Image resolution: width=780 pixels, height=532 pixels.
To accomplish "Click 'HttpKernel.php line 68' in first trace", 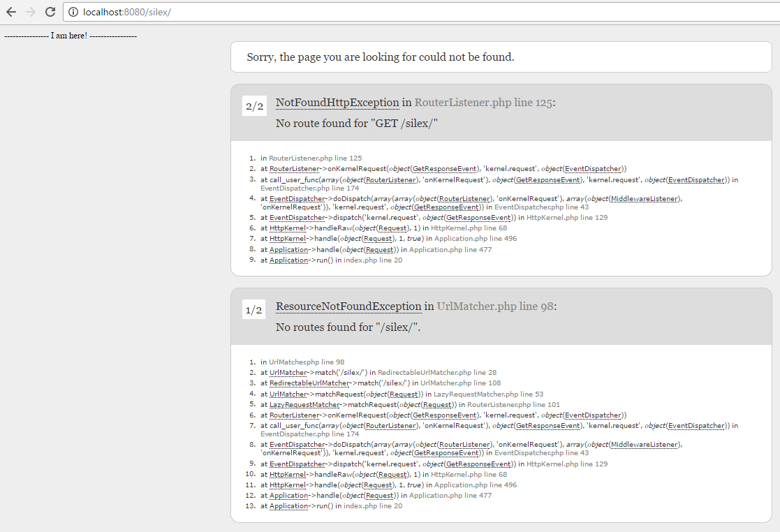I will pyautogui.click(x=469, y=228).
